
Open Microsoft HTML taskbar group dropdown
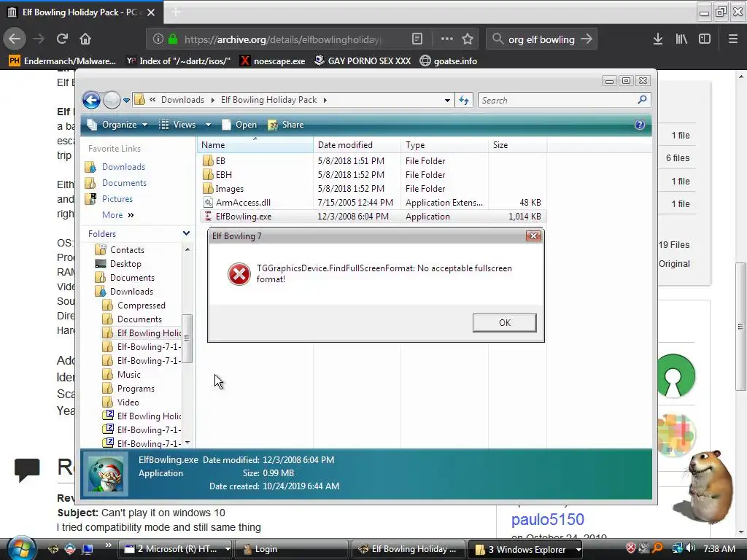pyautogui.click(x=228, y=549)
